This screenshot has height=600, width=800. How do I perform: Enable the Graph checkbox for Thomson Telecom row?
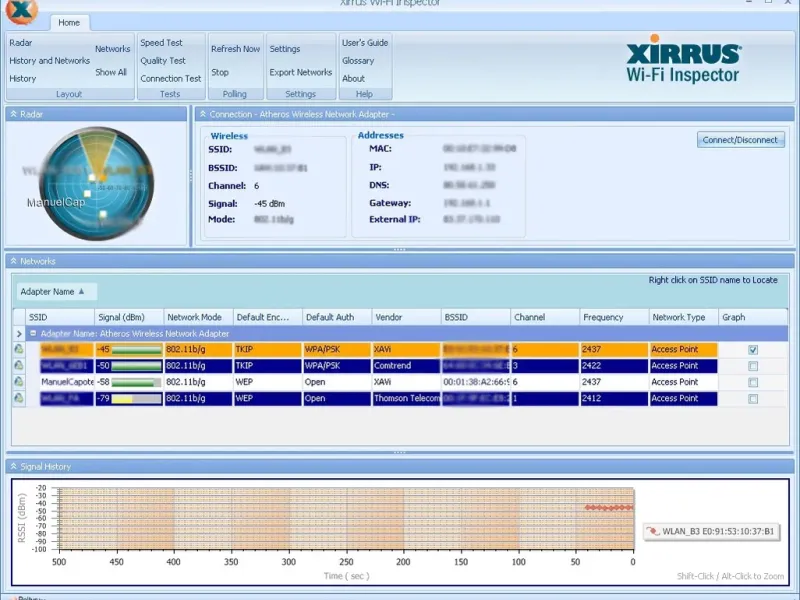[x=753, y=399]
